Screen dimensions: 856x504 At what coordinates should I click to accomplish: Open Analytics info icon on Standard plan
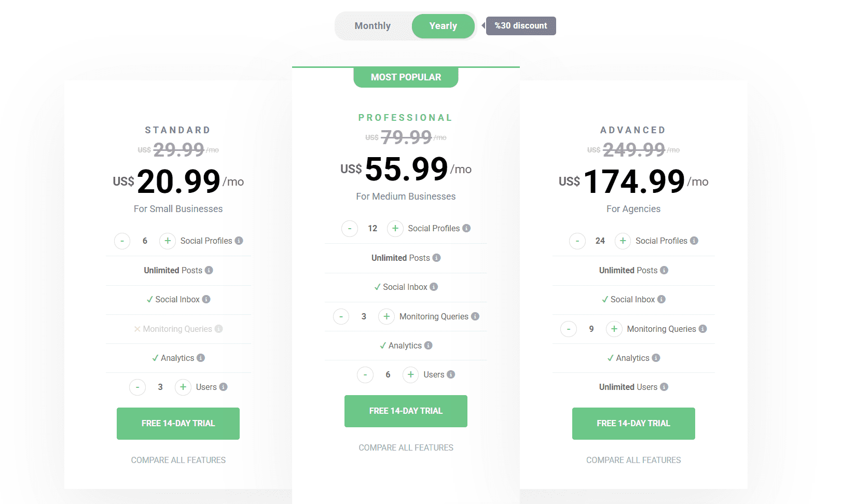[201, 358]
